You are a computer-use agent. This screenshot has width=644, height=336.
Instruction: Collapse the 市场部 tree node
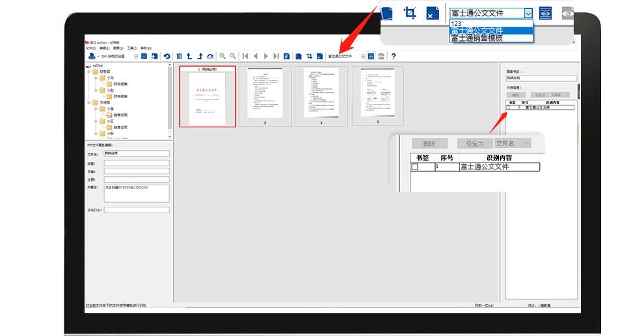pos(88,103)
